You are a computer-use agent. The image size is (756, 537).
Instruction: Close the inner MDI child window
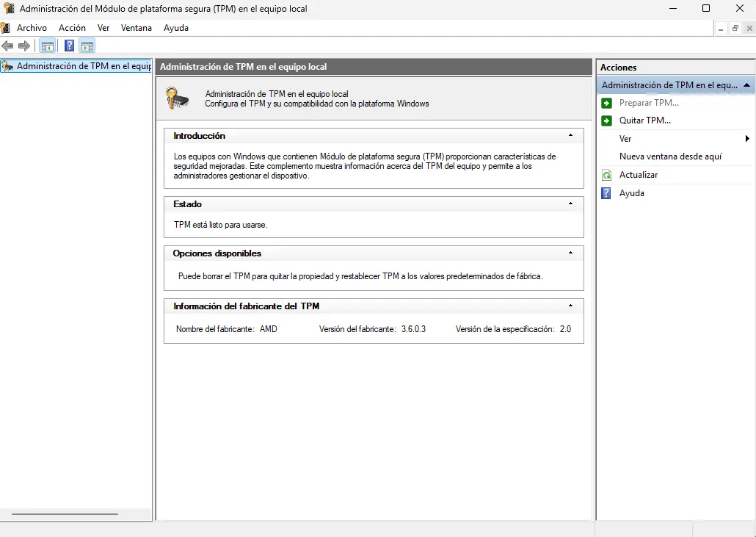[x=749, y=29]
